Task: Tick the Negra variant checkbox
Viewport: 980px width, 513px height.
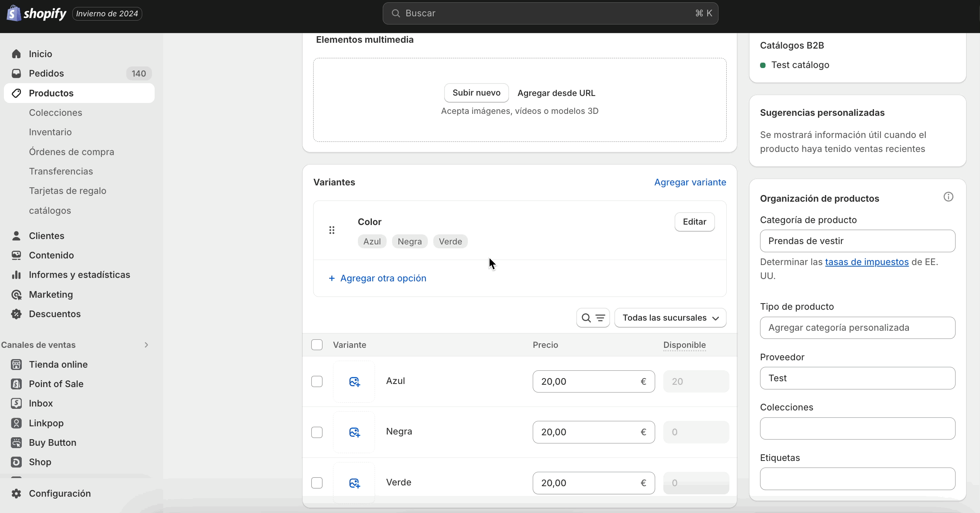Action: 317,432
